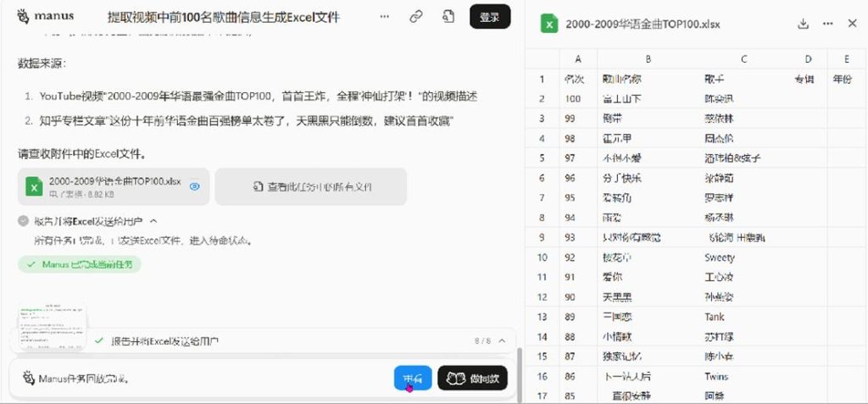Click the Manus task completed green badge
Image resolution: width=868 pixels, height=404 pixels.
tap(79, 264)
